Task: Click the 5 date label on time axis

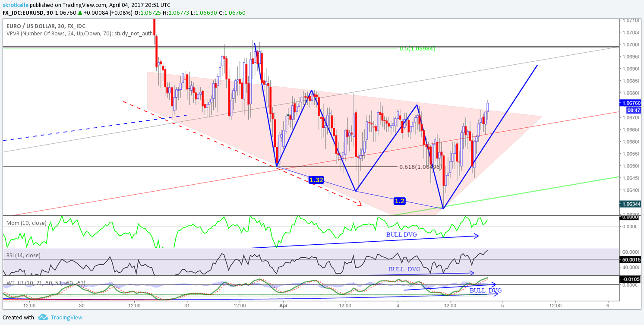Action: [x=502, y=306]
